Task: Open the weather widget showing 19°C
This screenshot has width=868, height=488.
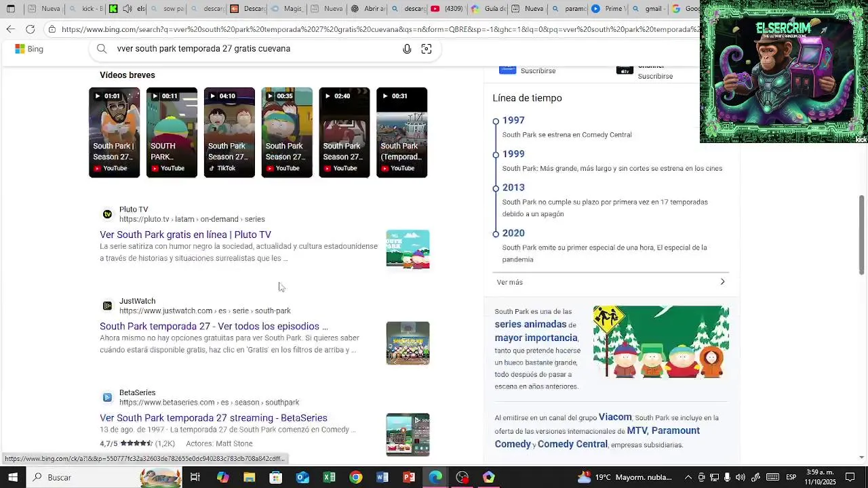Action: [x=624, y=477]
